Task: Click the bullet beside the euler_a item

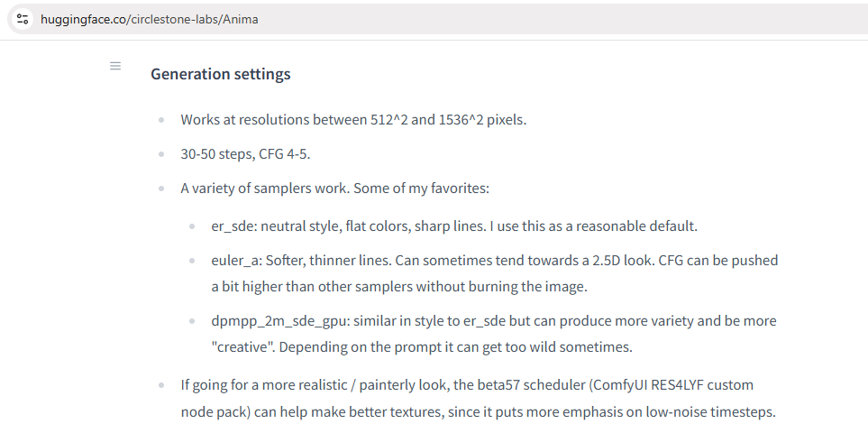Action: (192, 260)
